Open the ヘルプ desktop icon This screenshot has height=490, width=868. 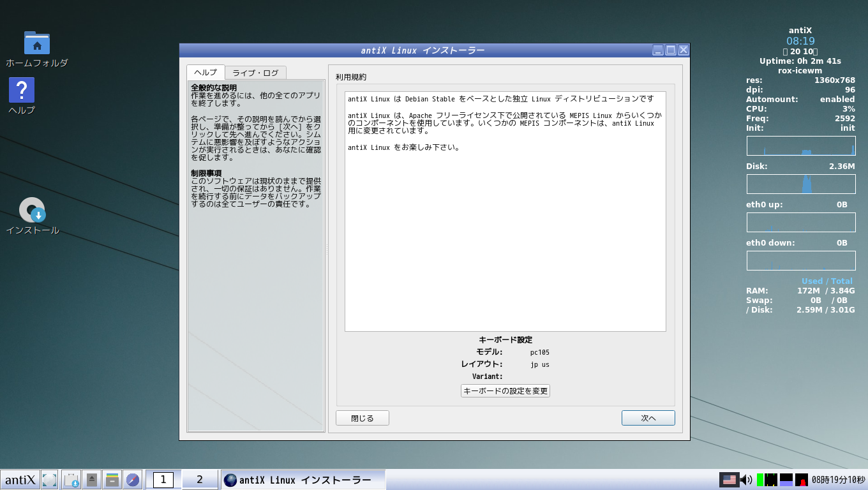pyautogui.click(x=22, y=96)
